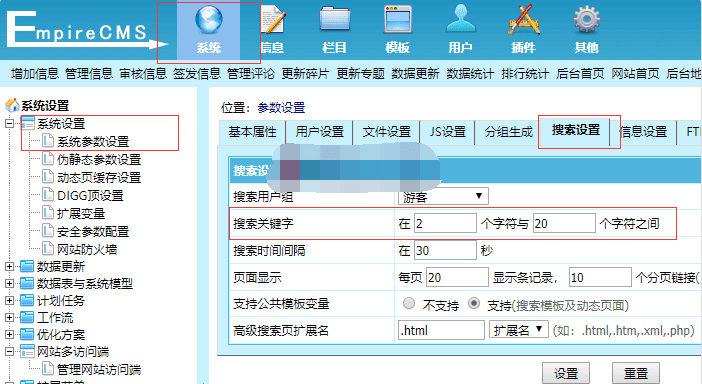This screenshot has width=702, height=384.
Task: Open the 数据统计 link
Action: (x=470, y=74)
